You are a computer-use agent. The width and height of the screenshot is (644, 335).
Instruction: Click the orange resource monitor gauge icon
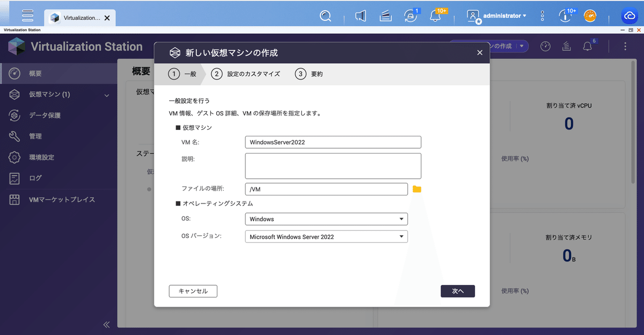590,16
